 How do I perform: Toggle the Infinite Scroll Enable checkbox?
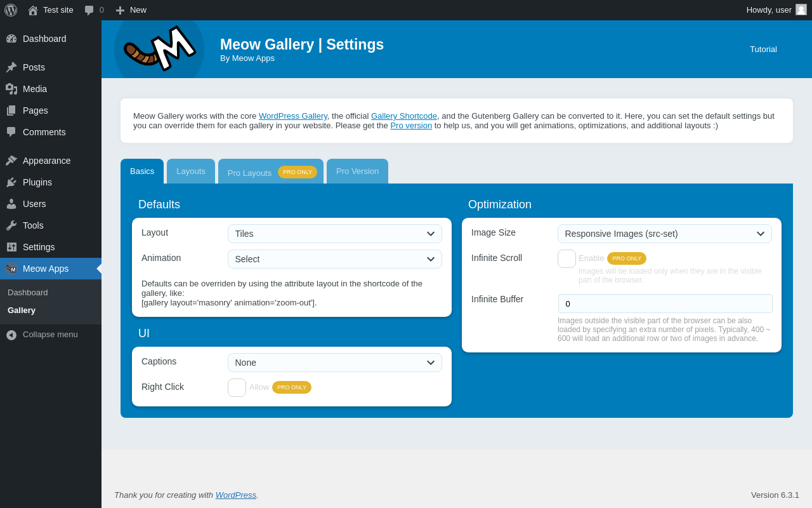coord(566,258)
